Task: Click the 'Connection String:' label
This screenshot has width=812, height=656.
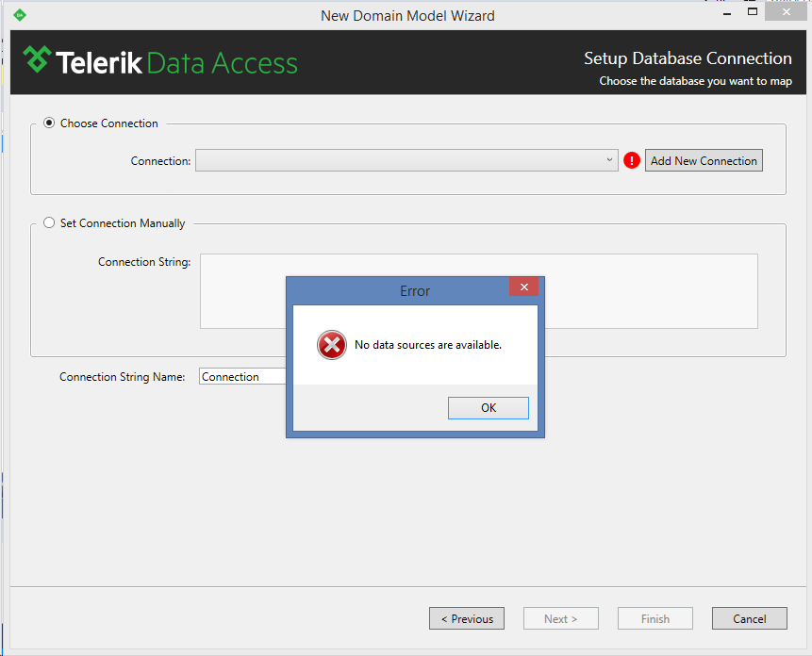Action: [x=144, y=262]
